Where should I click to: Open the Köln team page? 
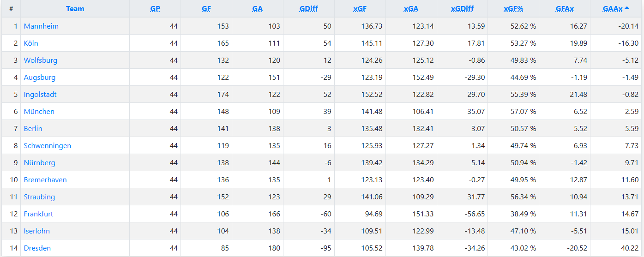click(x=31, y=43)
